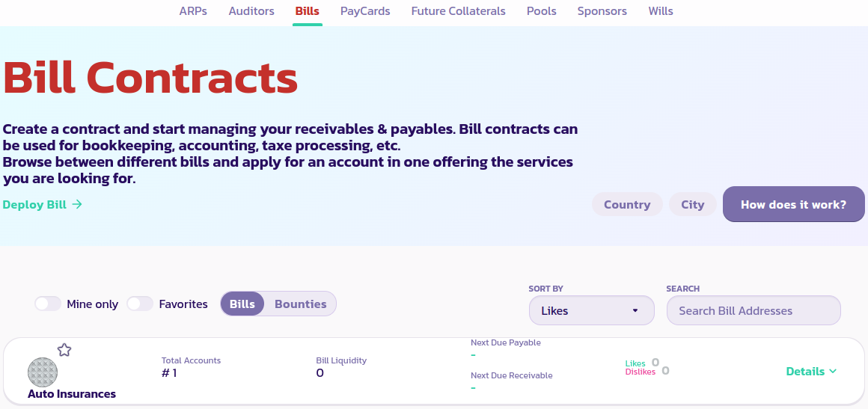Click the arrow next to Deploy Bill
Image resolution: width=868 pixels, height=409 pixels.
[x=77, y=204]
